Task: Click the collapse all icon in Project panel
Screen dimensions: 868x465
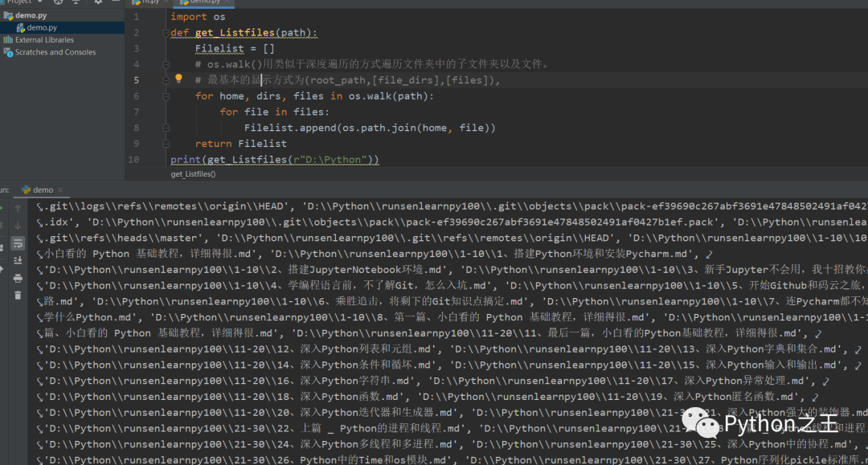Action: click(x=76, y=2)
